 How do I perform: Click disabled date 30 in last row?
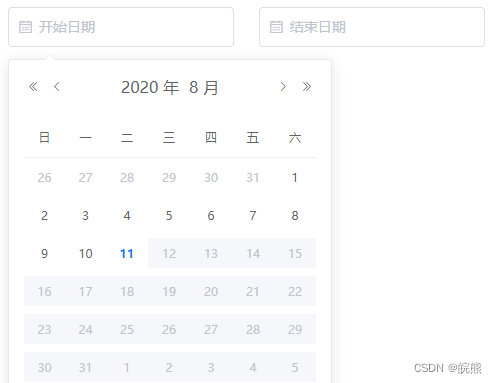click(44, 368)
